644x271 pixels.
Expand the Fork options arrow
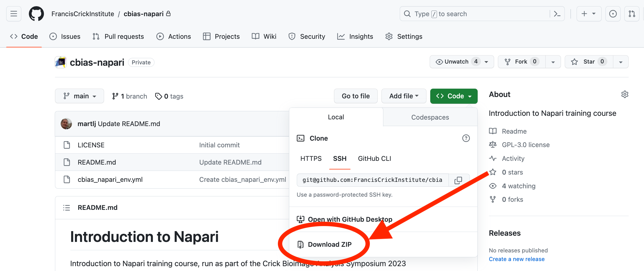[x=553, y=62]
